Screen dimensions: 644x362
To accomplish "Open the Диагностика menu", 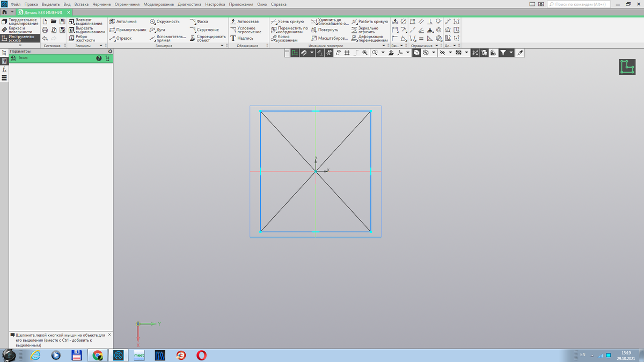I will pyautogui.click(x=189, y=4).
